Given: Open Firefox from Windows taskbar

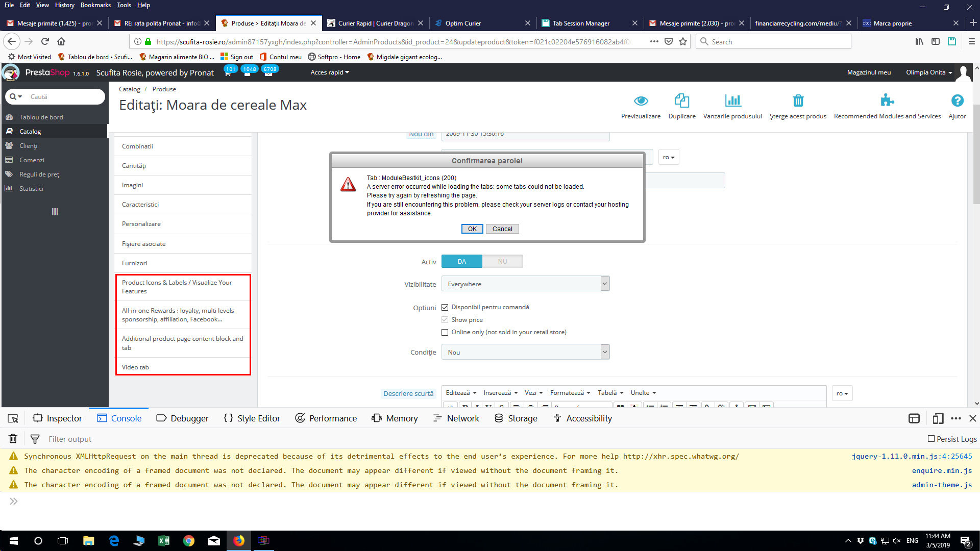Looking at the screenshot, I should [239, 541].
